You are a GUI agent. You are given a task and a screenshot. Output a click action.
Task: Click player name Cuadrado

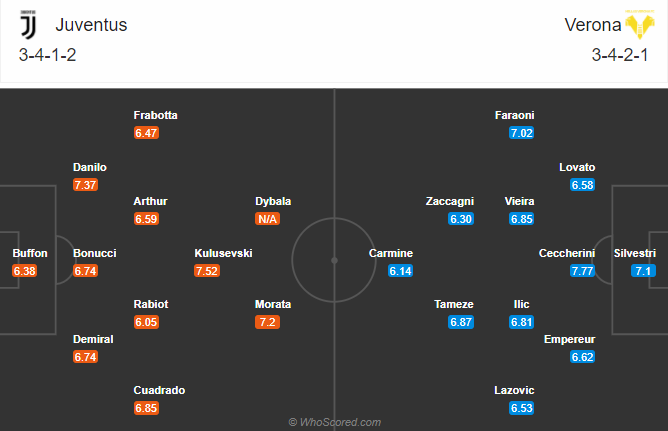(159, 390)
